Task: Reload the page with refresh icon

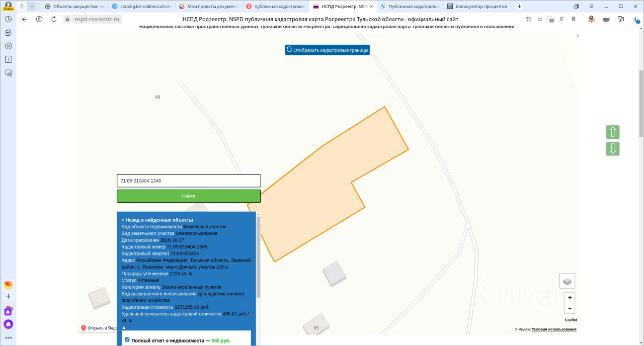Action: 54,19
